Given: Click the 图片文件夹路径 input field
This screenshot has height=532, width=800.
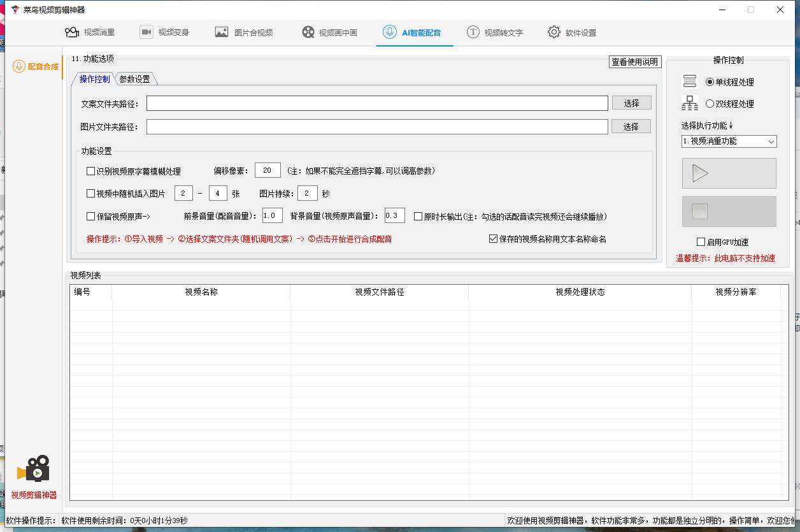Looking at the screenshot, I should (377, 127).
